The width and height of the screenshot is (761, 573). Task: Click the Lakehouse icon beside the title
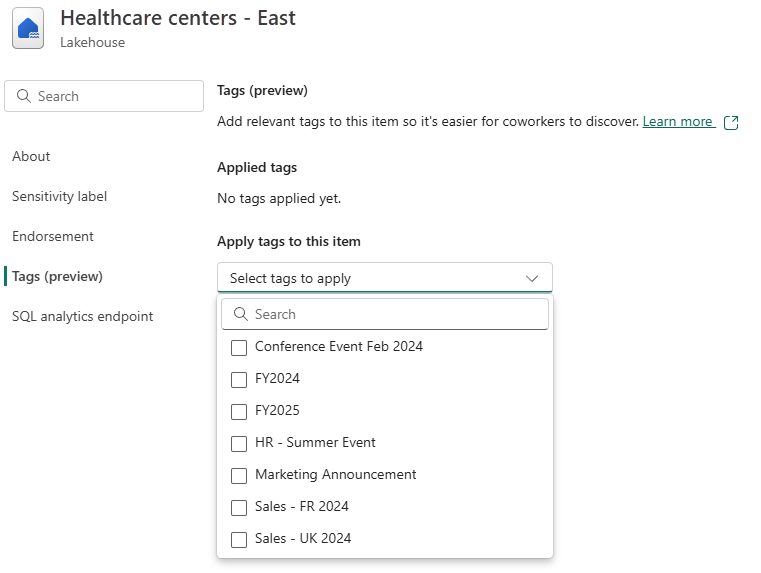[28, 29]
